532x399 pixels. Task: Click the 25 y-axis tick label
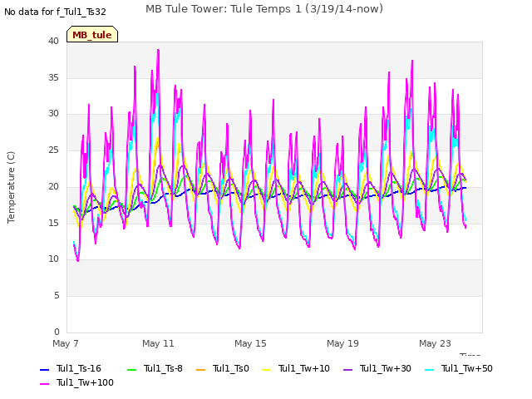click(x=53, y=150)
